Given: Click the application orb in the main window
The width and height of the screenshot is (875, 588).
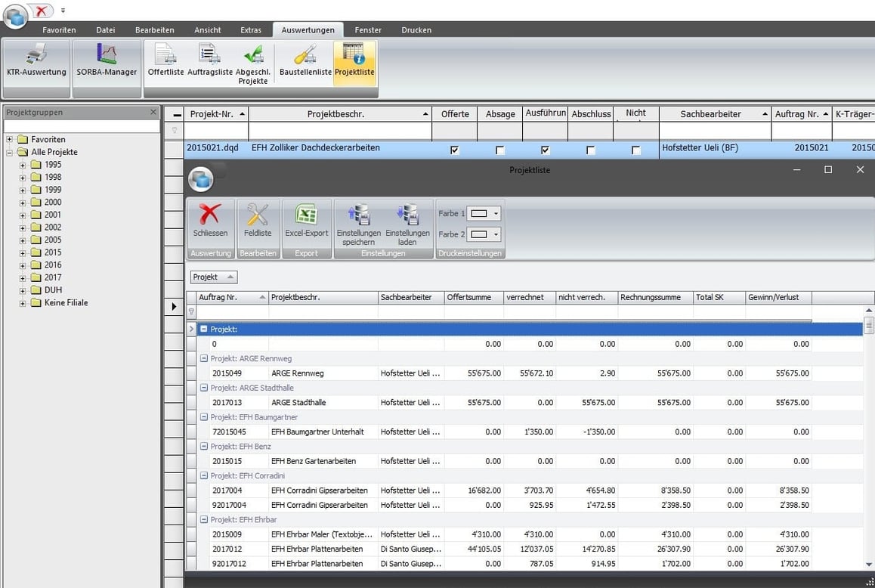Looking at the screenshot, I should point(16,16).
